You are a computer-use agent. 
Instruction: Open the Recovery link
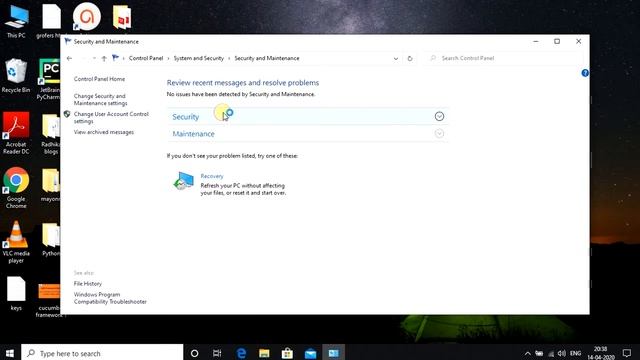point(212,176)
